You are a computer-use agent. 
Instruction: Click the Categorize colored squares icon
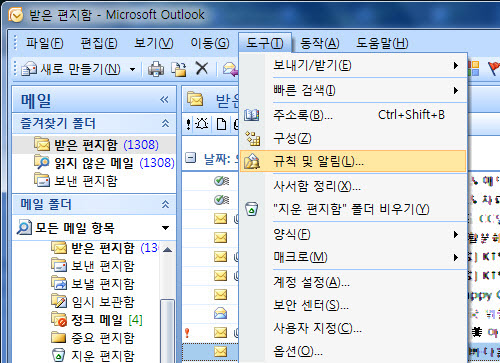(474, 68)
